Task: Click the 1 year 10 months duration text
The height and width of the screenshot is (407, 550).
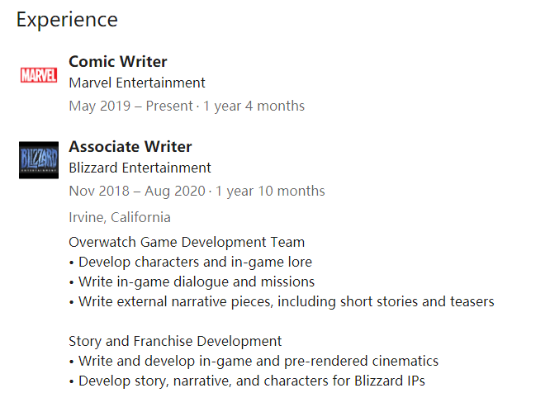Action: (270, 191)
